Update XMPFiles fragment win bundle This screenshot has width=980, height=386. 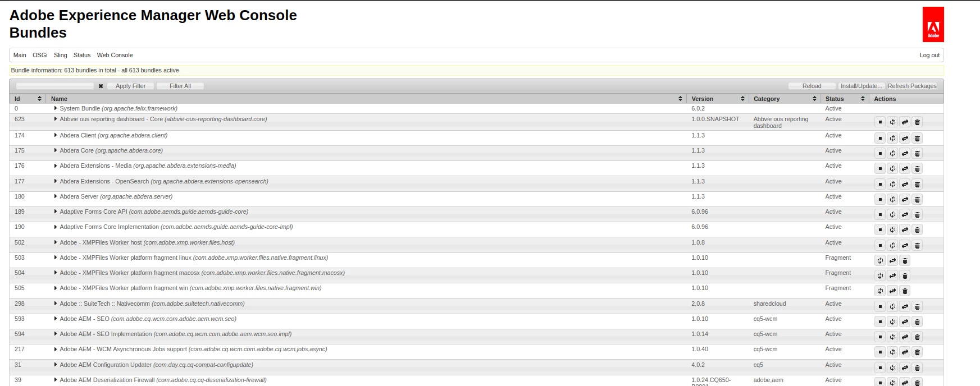(x=892, y=291)
